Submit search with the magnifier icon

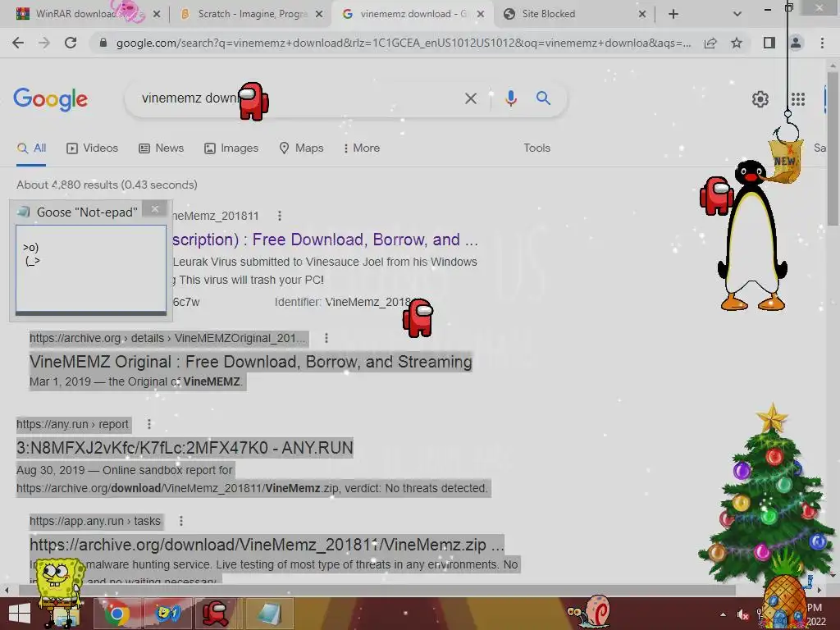[543, 98]
